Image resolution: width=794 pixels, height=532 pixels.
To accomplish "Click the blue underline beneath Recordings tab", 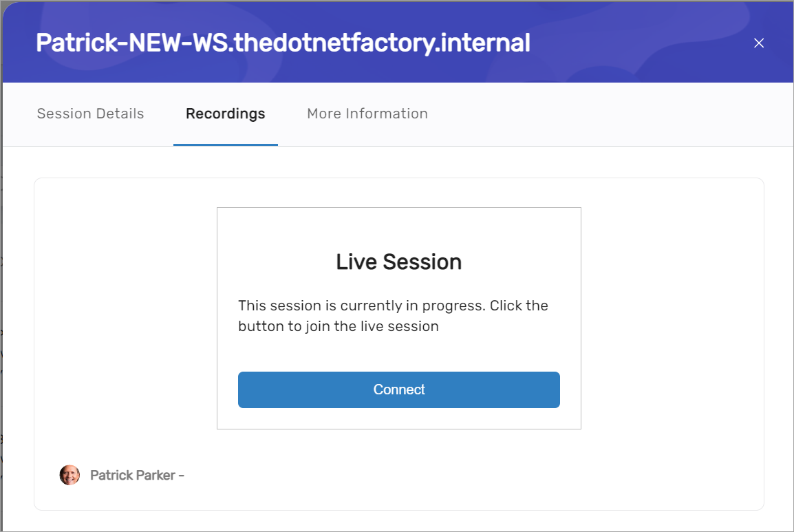I will pos(225,145).
